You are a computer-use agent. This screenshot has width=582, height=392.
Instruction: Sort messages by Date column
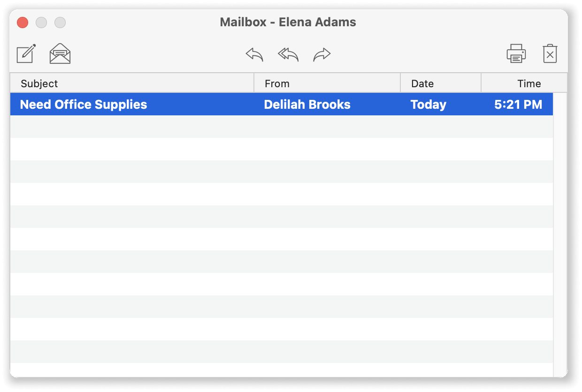(441, 83)
